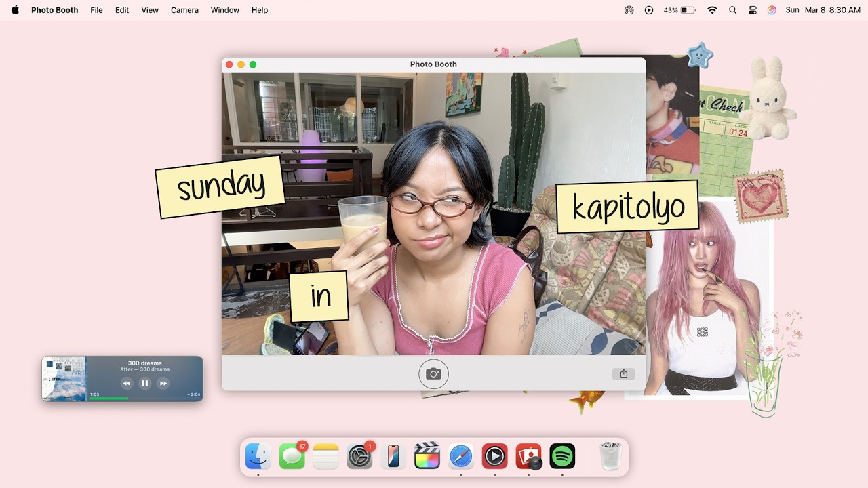Activate Siri from the menu bar

(x=772, y=10)
